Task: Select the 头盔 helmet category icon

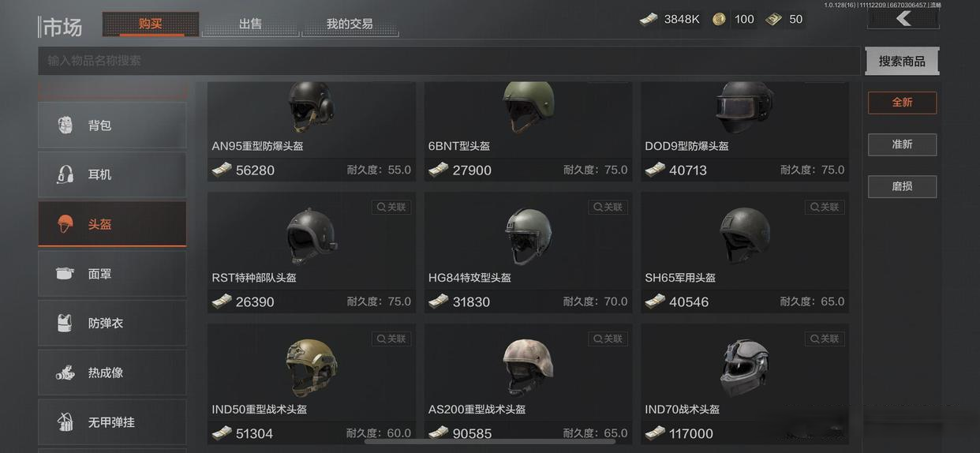Action: [x=65, y=224]
